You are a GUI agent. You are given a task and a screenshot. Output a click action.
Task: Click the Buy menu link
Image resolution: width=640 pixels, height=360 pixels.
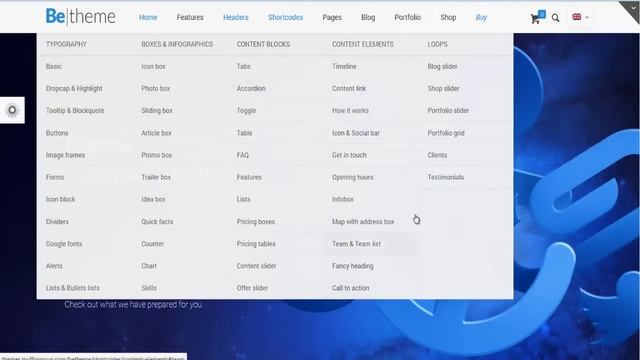pyautogui.click(x=481, y=18)
